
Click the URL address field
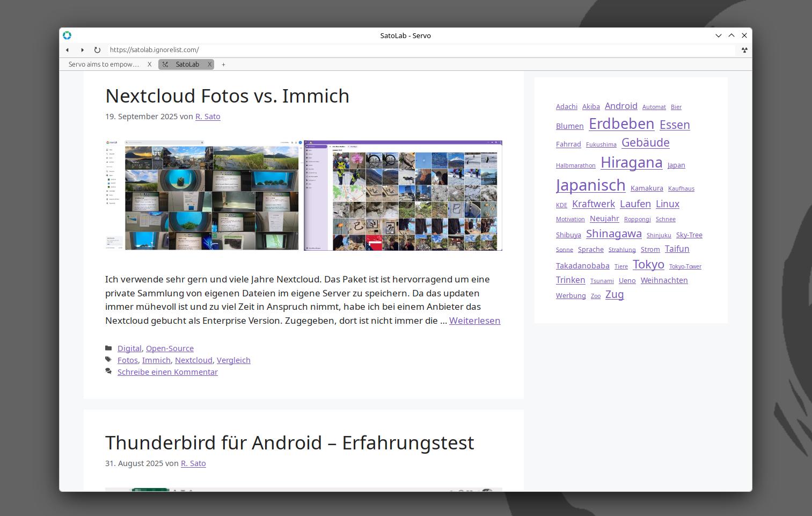point(419,50)
